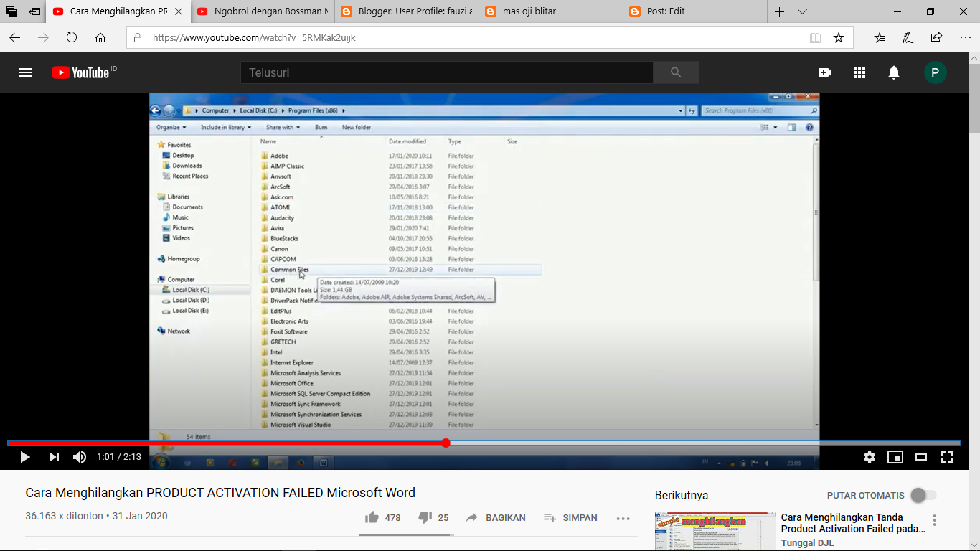Share the video with BAGIKAN
The width and height of the screenshot is (980, 551).
tap(495, 517)
